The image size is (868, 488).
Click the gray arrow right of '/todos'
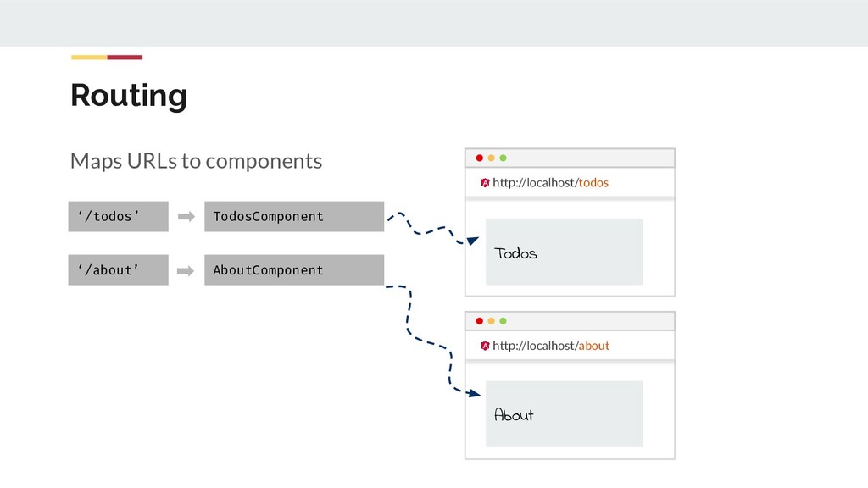[186, 217]
